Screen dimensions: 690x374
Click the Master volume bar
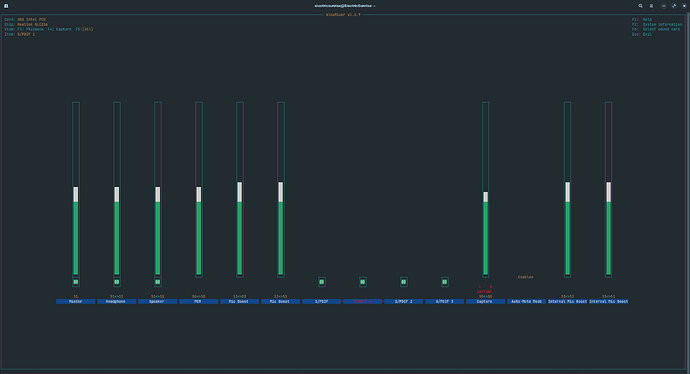[76, 189]
